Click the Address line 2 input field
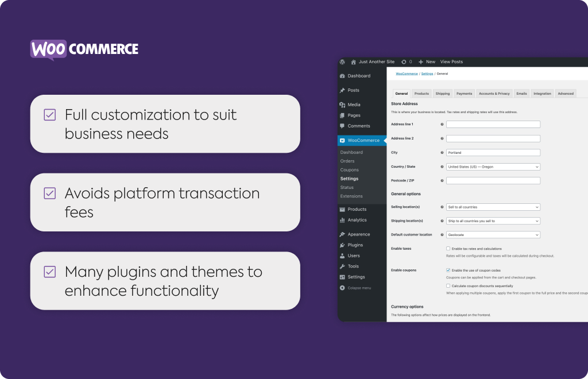The image size is (588, 379). [493, 139]
